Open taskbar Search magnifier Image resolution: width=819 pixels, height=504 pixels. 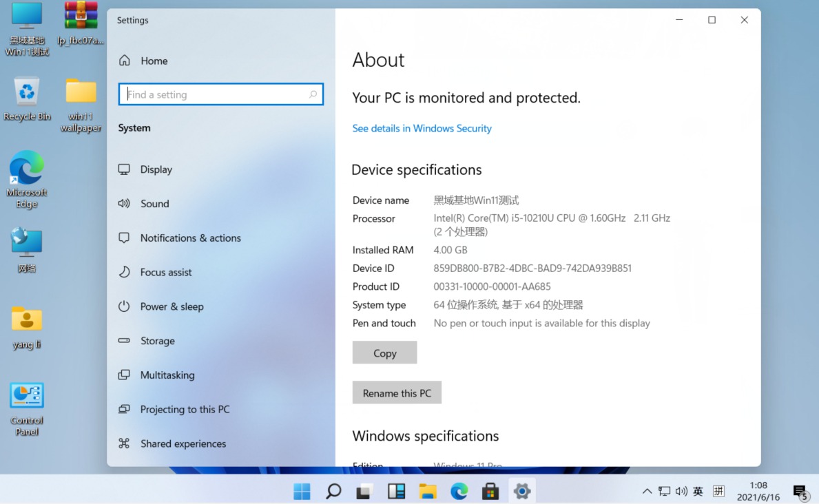pyautogui.click(x=333, y=492)
